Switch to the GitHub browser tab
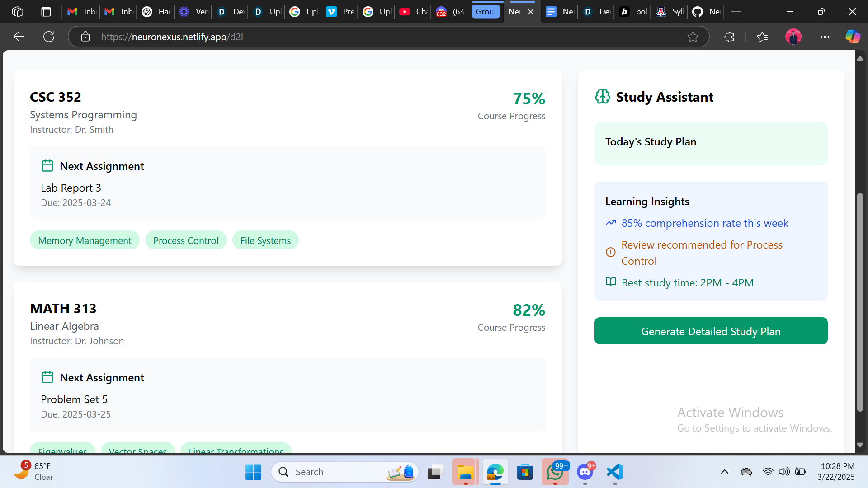Screen dimensions: 868x488 point(706,12)
